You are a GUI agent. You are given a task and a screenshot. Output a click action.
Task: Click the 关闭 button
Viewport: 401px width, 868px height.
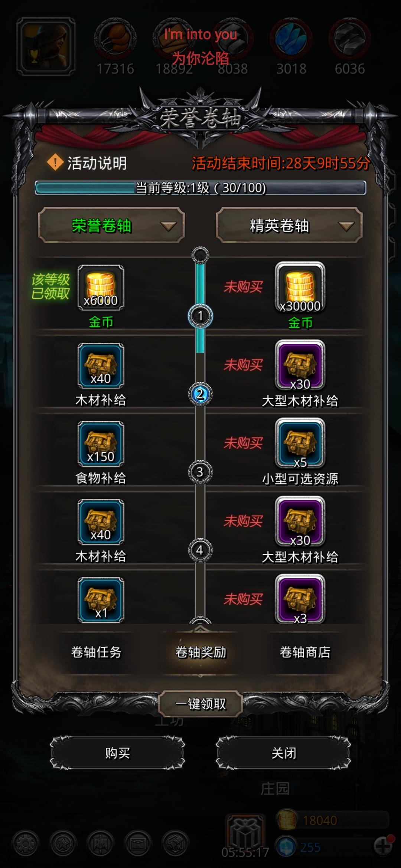[x=284, y=753]
